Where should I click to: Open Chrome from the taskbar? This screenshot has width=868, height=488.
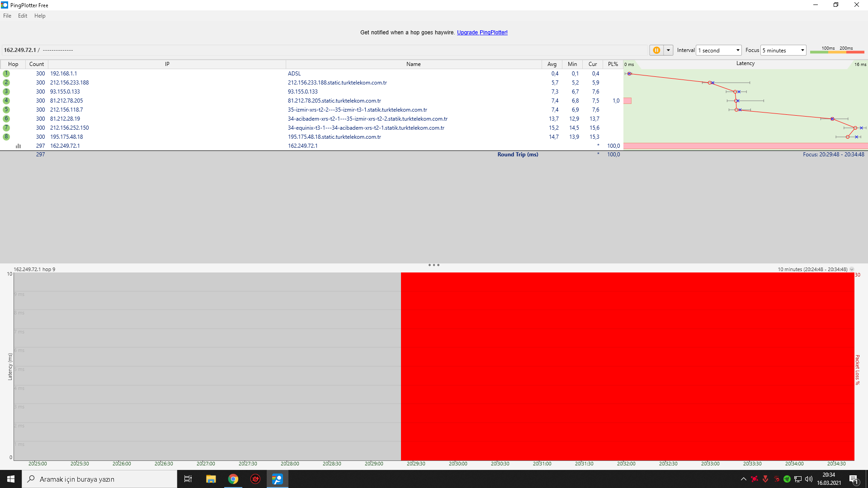click(x=233, y=479)
